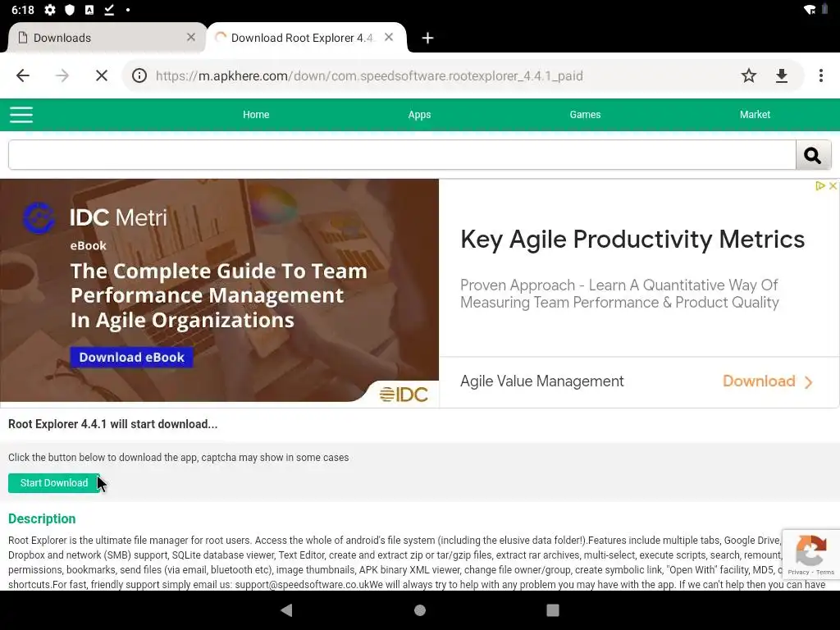Viewport: 840px width, 630px height.
Task: Bookmark this page with the star icon
Action: (x=748, y=75)
